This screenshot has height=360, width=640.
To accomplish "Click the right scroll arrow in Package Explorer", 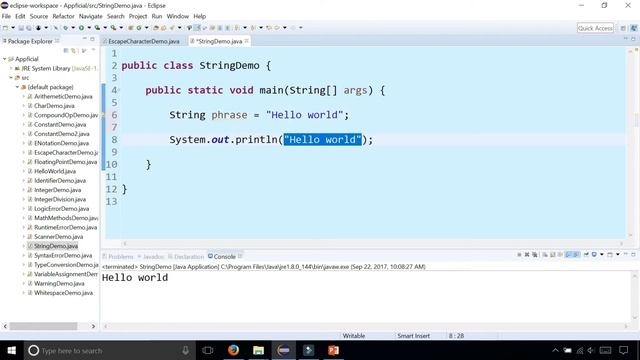I will (x=93, y=326).
